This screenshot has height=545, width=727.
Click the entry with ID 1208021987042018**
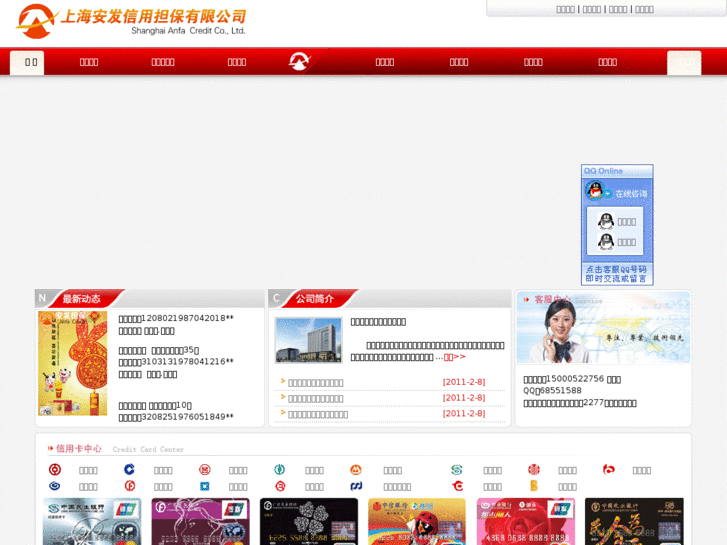pyautogui.click(x=176, y=318)
